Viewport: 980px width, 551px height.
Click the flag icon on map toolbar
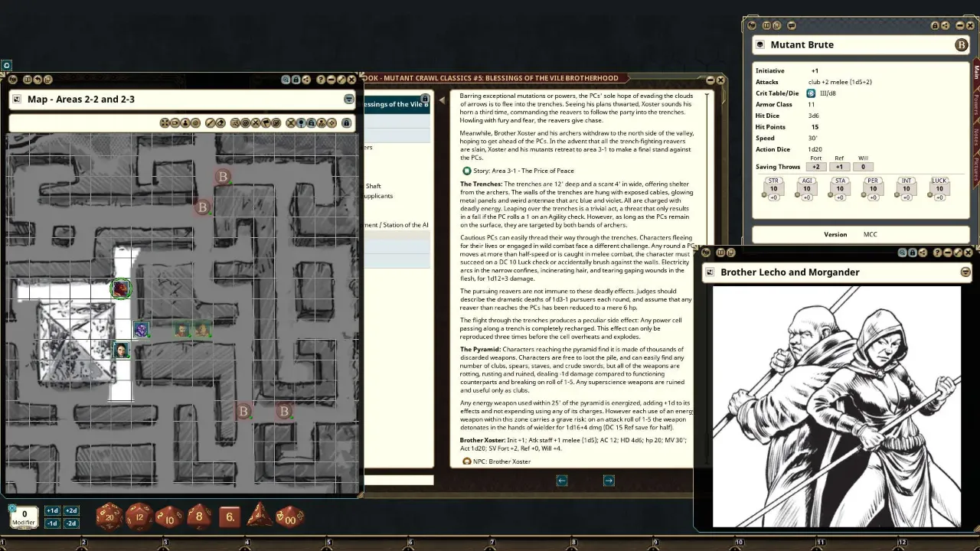[x=266, y=123]
